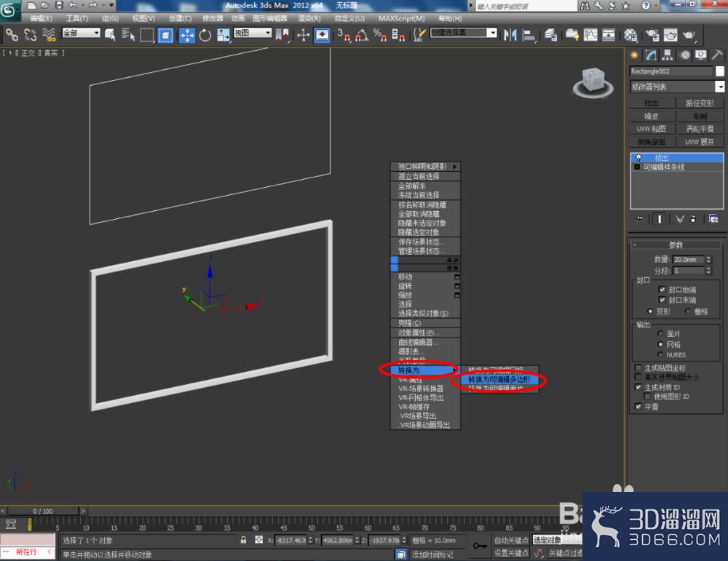Open selection filter 全部 dropdown
This screenshot has width=728, height=561.
[82, 33]
